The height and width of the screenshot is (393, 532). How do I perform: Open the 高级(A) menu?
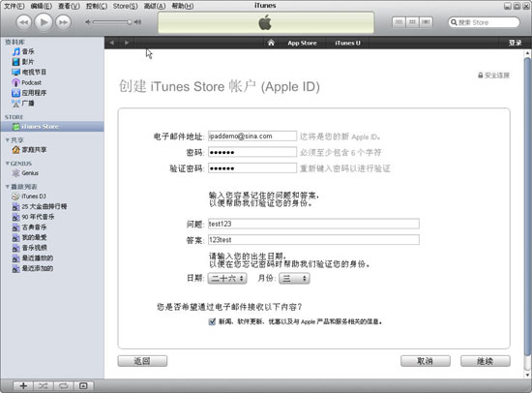(155, 6)
